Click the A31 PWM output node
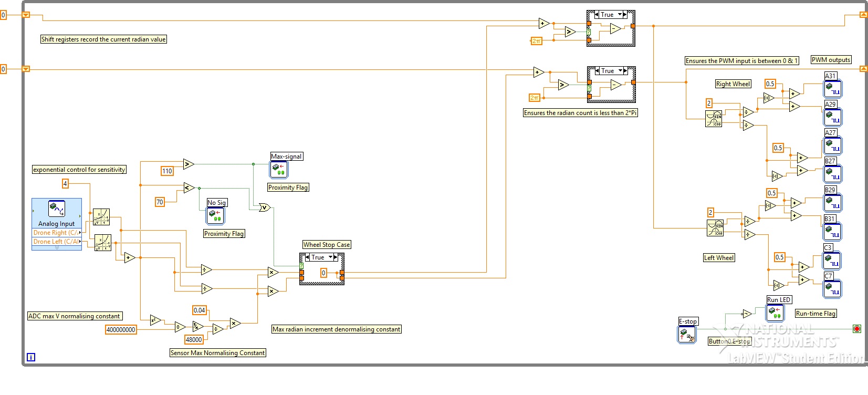The height and width of the screenshot is (395, 868). coord(832,89)
